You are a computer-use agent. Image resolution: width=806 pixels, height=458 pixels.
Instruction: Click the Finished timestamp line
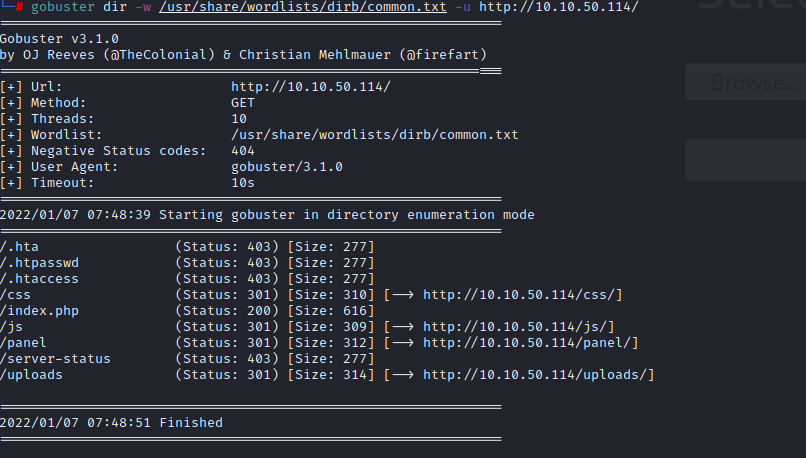(x=112, y=423)
